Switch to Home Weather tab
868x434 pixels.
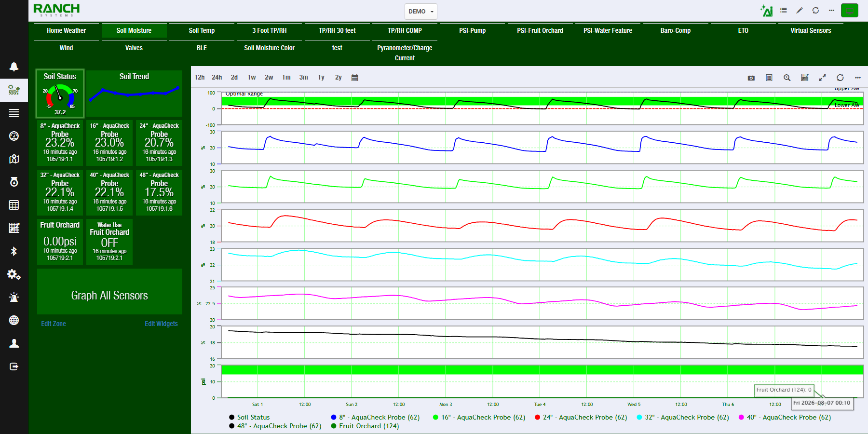[x=67, y=30]
